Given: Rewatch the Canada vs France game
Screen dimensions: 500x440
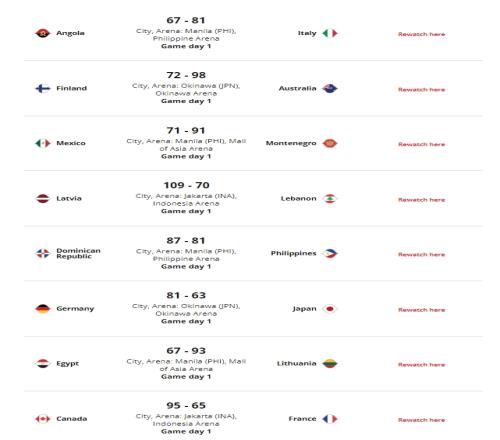Looking at the screenshot, I should point(421,420).
